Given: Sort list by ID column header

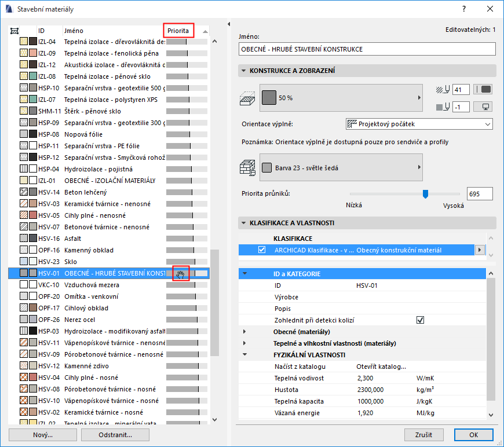Looking at the screenshot, I should point(41,31).
